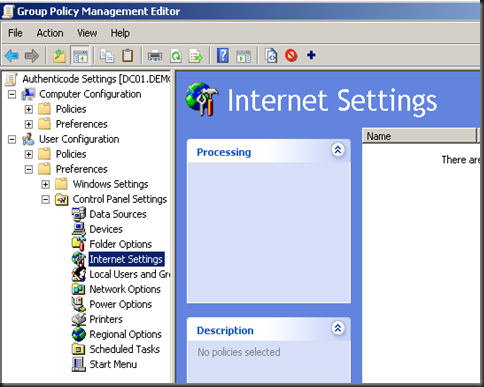Open the View menu
This screenshot has width=484, height=387.
[x=87, y=33]
